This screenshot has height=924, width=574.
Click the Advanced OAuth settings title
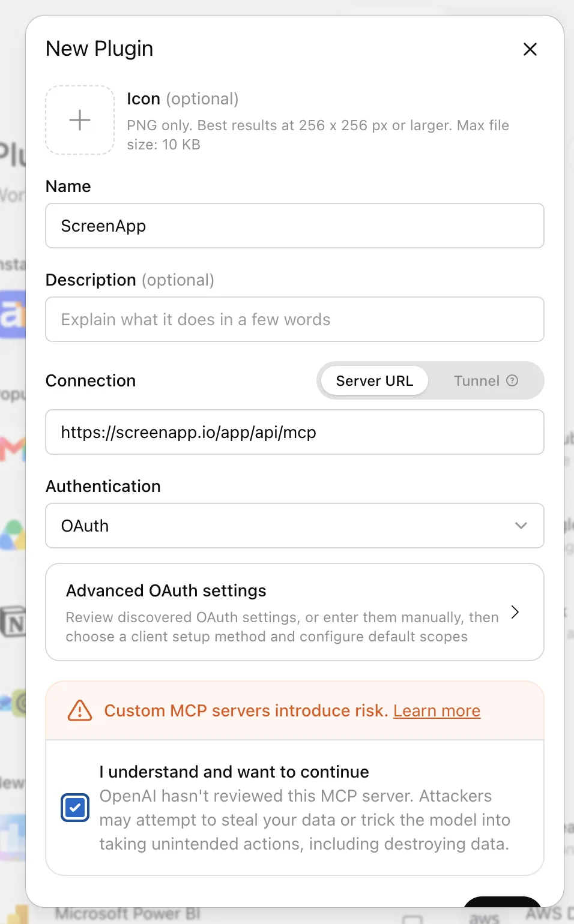pos(166,591)
